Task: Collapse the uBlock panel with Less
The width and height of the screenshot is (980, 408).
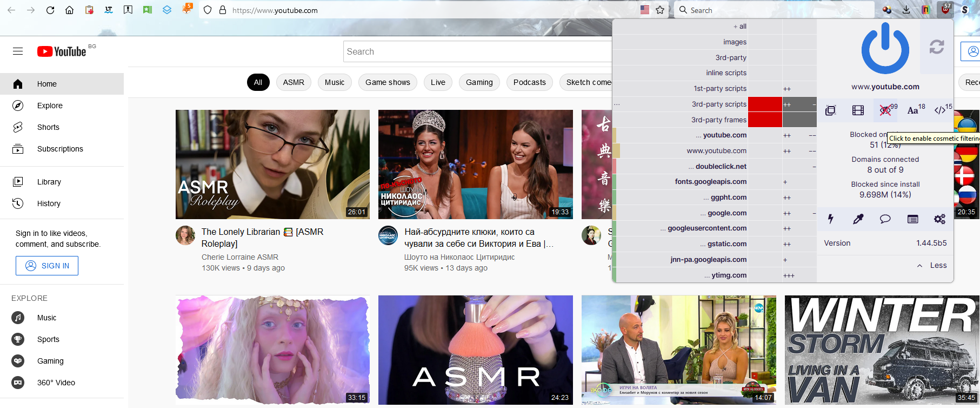Action: pyautogui.click(x=932, y=265)
